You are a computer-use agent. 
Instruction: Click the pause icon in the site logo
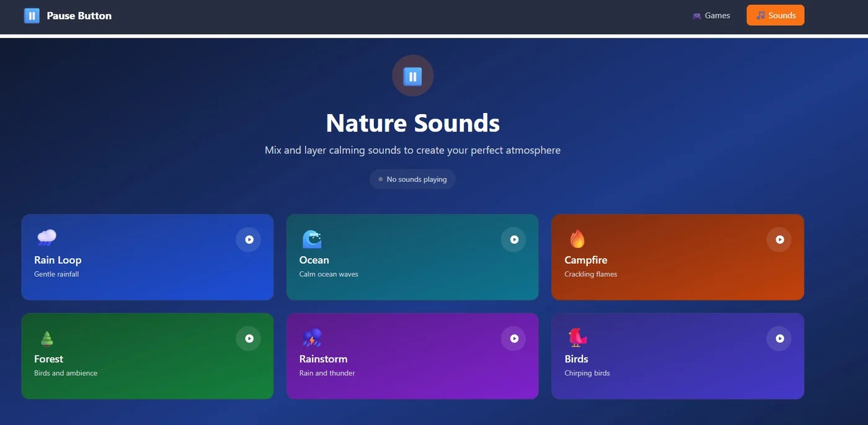click(x=32, y=15)
